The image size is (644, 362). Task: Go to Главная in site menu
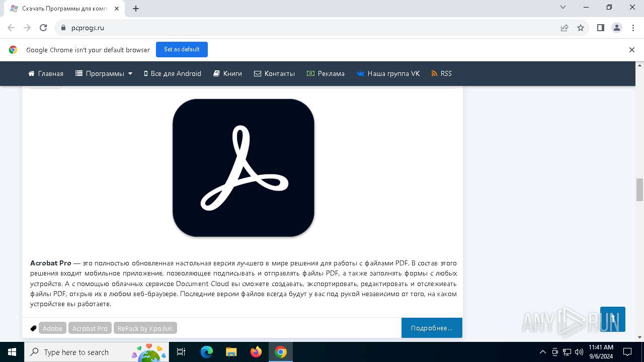[x=46, y=73]
